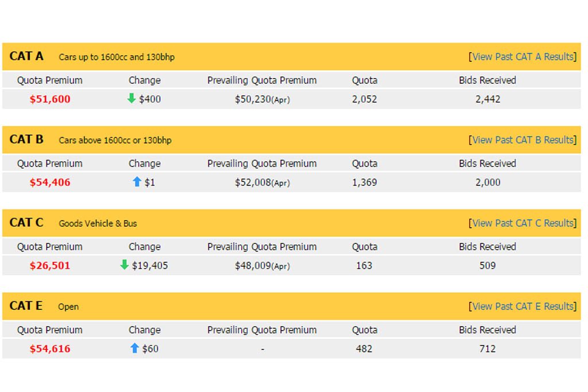Open View Past CAT E Results link
This screenshot has height=392, width=588.
pos(523,306)
